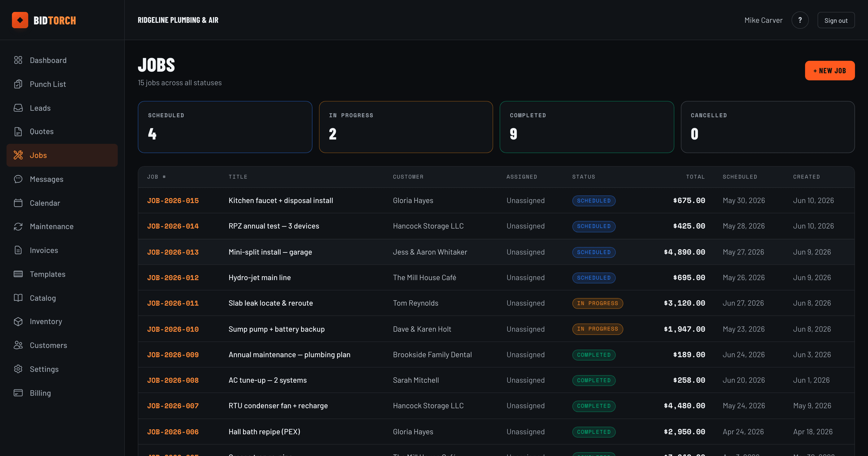Click 'Hydro-jet main line' title
The width and height of the screenshot is (868, 456).
[x=260, y=278]
